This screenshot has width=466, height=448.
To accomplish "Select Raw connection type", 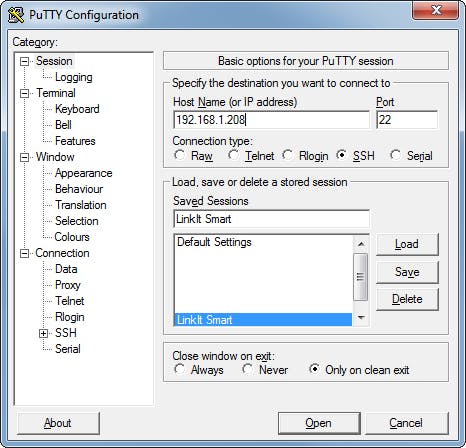I will 179,155.
